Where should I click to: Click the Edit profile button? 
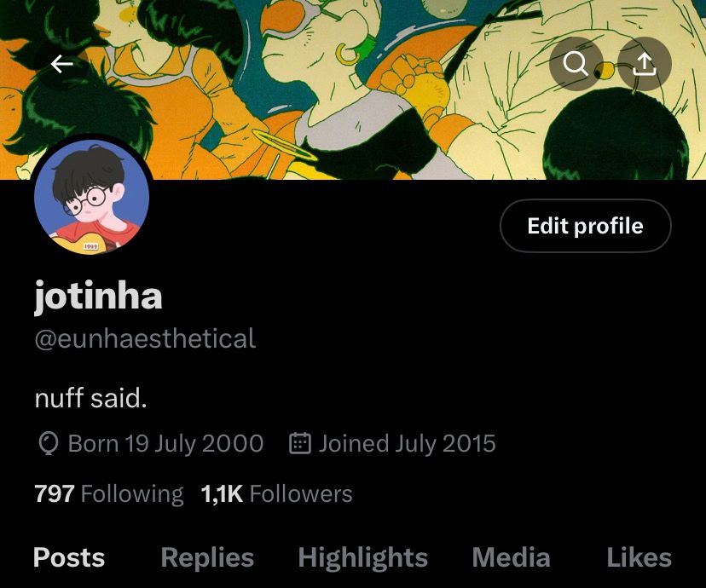(585, 226)
